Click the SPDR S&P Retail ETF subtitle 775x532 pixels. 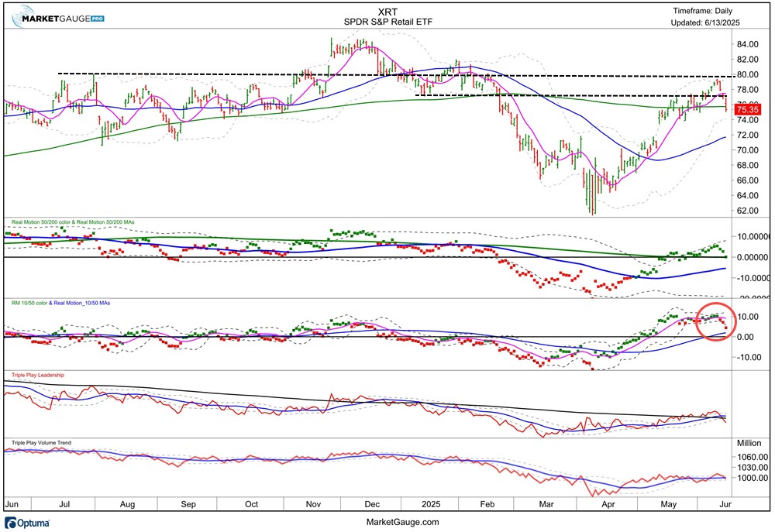pyautogui.click(x=388, y=22)
